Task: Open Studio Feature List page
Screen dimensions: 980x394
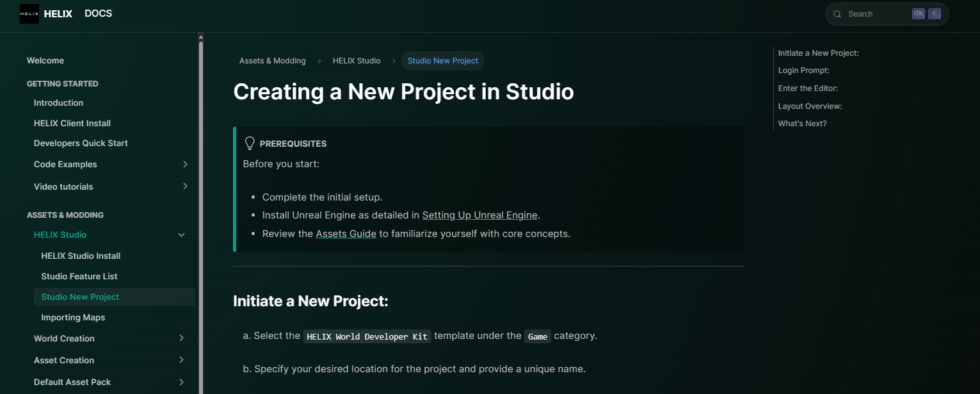Action: (x=79, y=276)
